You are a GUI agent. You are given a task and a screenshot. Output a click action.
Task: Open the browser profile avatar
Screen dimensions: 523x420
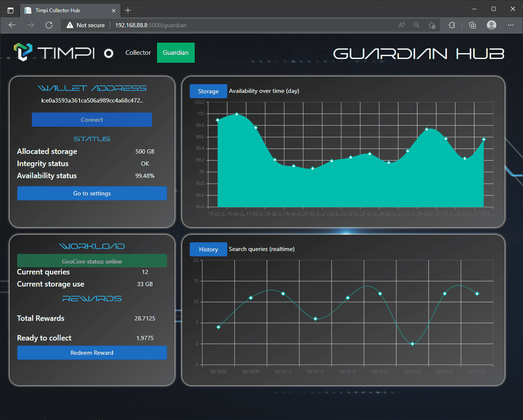[492, 25]
